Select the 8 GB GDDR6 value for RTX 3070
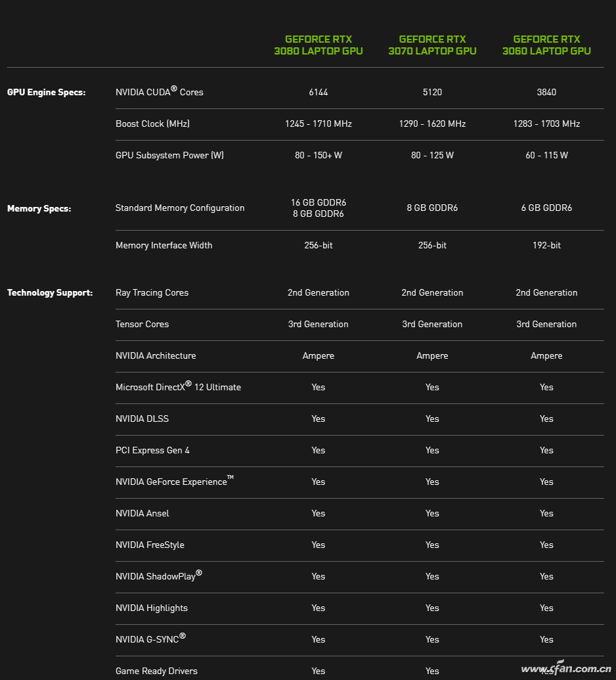The width and height of the screenshot is (616, 680). click(x=432, y=208)
